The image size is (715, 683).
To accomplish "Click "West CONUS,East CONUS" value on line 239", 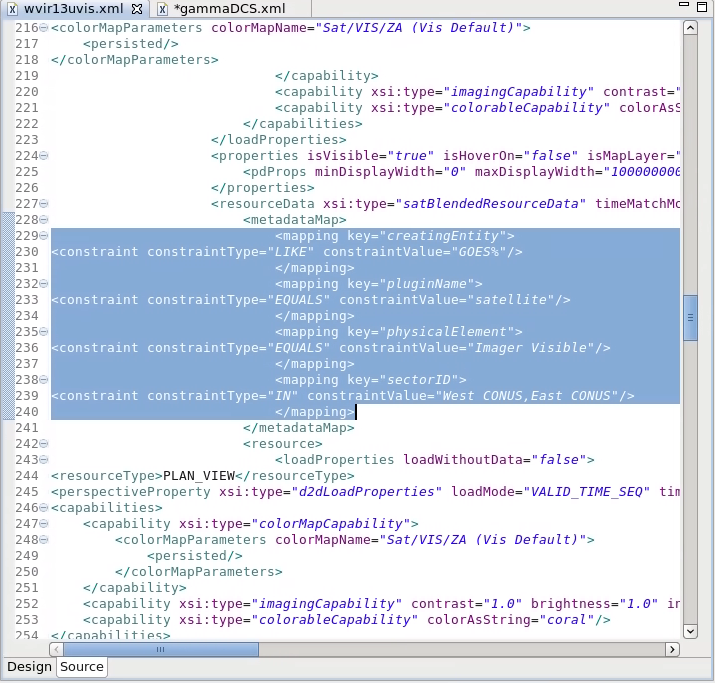I will [527, 395].
